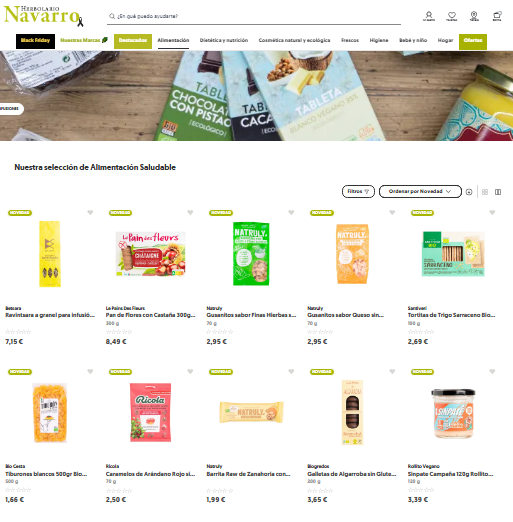Open the shopping basket icon

tap(497, 16)
